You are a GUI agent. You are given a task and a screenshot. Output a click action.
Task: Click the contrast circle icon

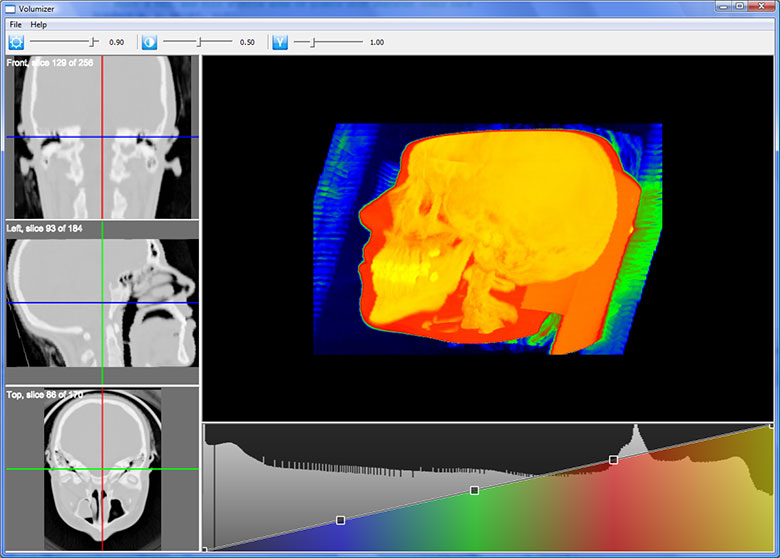(x=149, y=42)
